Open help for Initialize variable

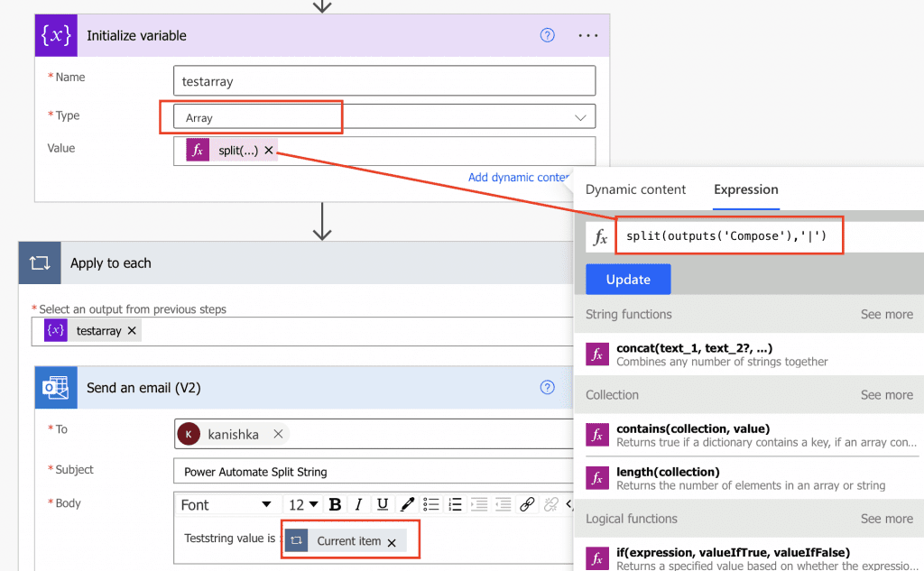pyautogui.click(x=547, y=35)
